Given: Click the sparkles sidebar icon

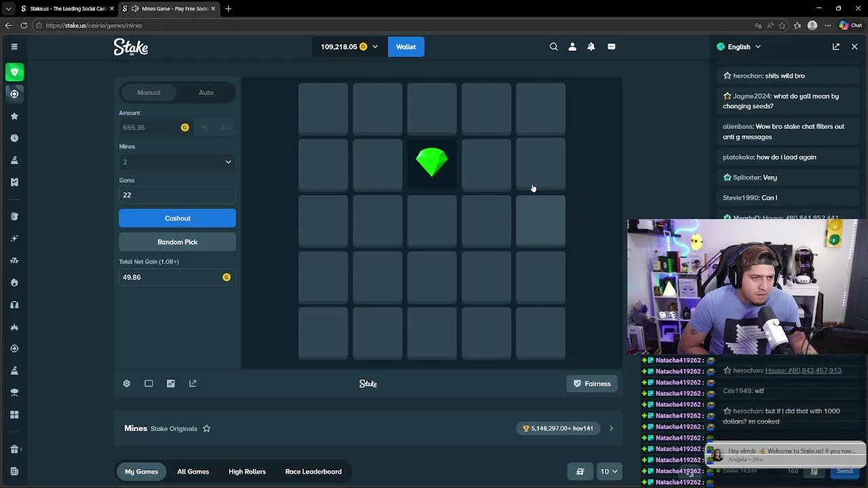Looking at the screenshot, I should [x=14, y=239].
